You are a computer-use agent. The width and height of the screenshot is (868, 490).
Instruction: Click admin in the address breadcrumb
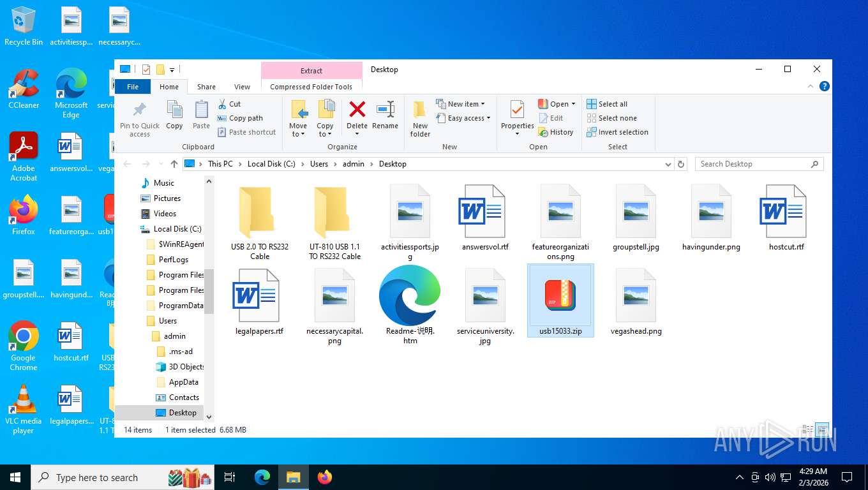click(354, 164)
